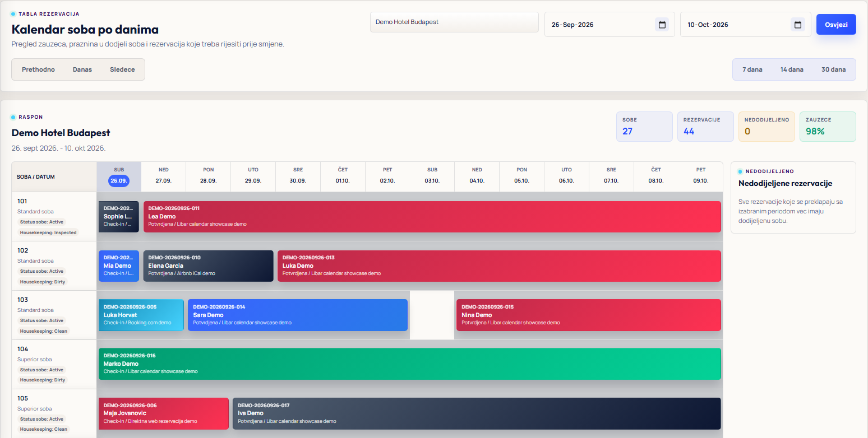Open calendar picker for start date 26-Sep-2026
868x438 pixels.
point(662,25)
